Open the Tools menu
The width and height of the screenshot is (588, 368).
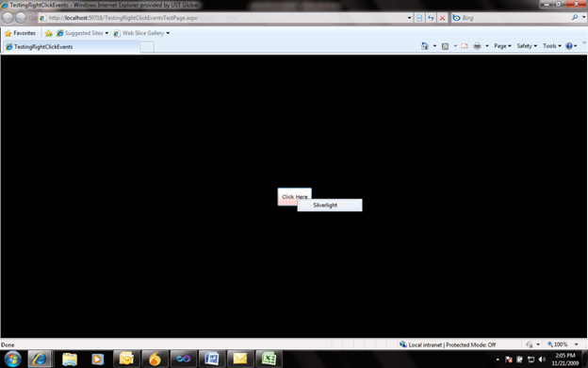coord(552,46)
